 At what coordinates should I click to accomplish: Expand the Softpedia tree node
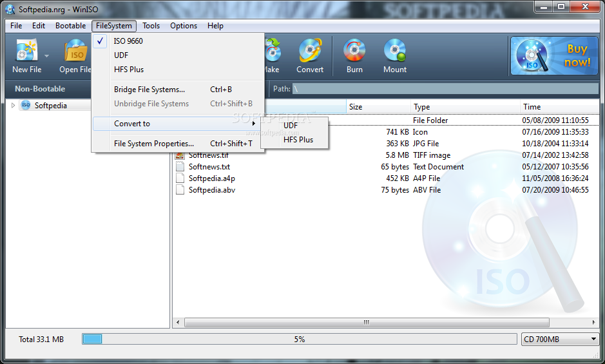(x=13, y=106)
